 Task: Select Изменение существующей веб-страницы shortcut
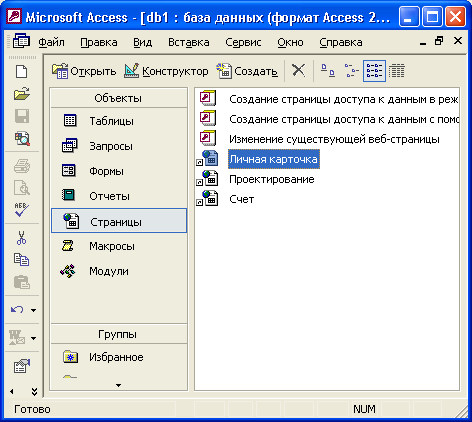click(x=334, y=139)
